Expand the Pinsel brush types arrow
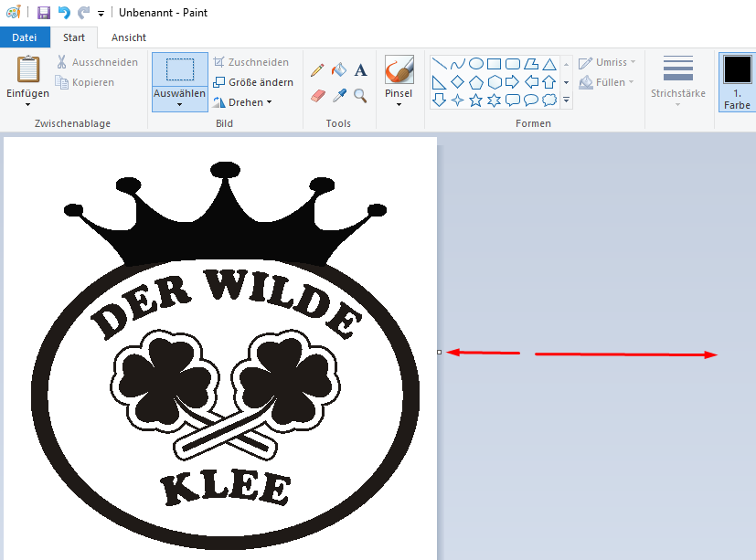This screenshot has width=756, height=560. (399, 104)
